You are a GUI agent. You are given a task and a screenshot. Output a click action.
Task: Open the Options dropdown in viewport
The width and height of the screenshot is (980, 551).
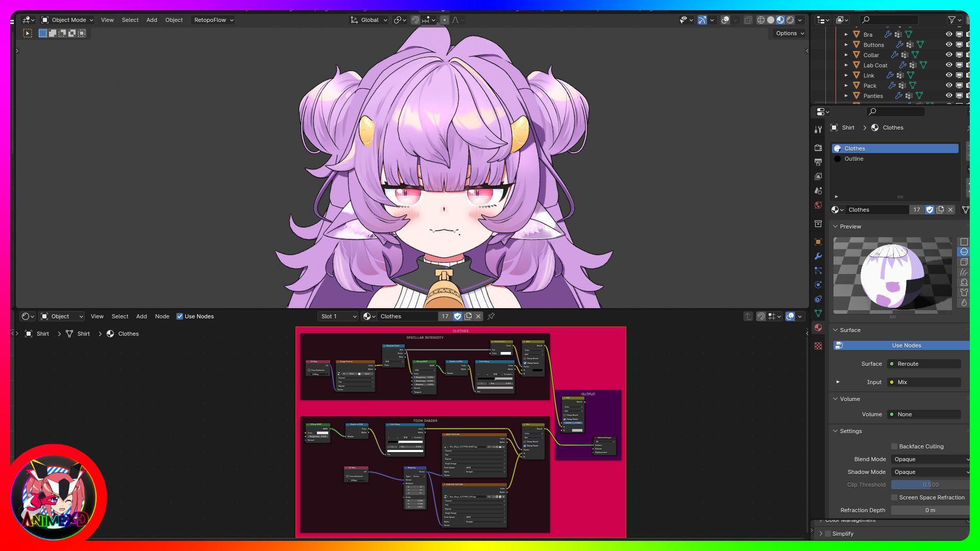tap(790, 33)
